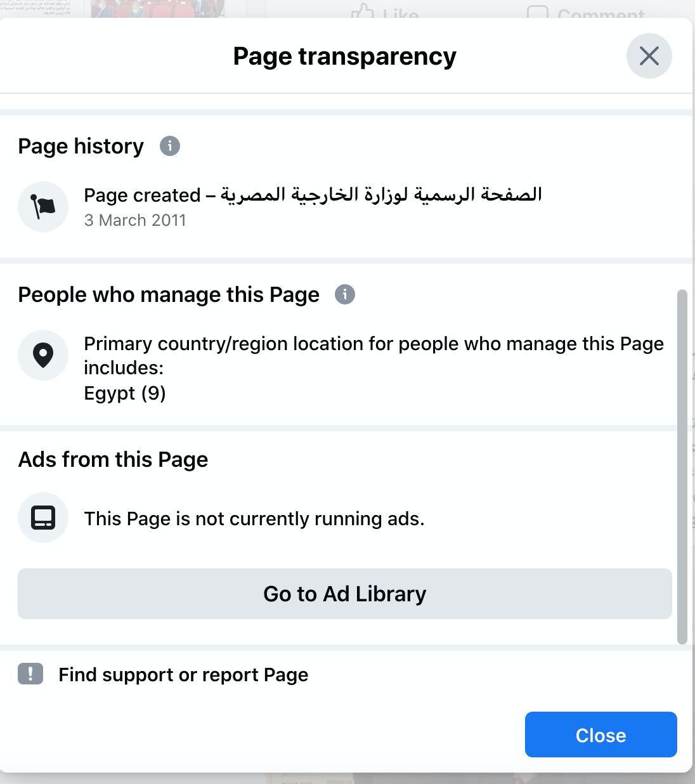Click the Page history heading

[x=81, y=146]
